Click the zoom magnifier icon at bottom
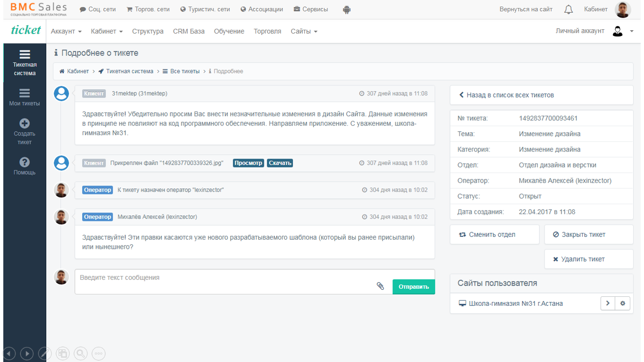This screenshot has height=362, width=644. 81,353
